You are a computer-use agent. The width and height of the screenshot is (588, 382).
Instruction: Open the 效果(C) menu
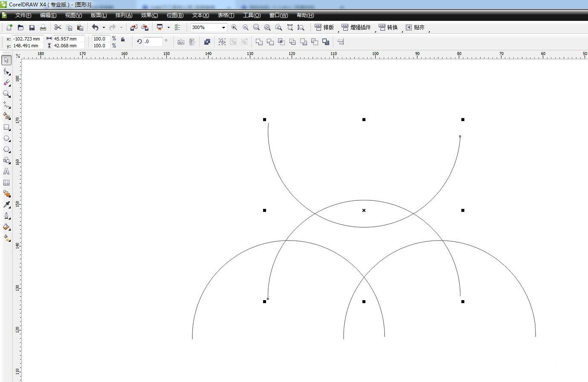tap(149, 15)
